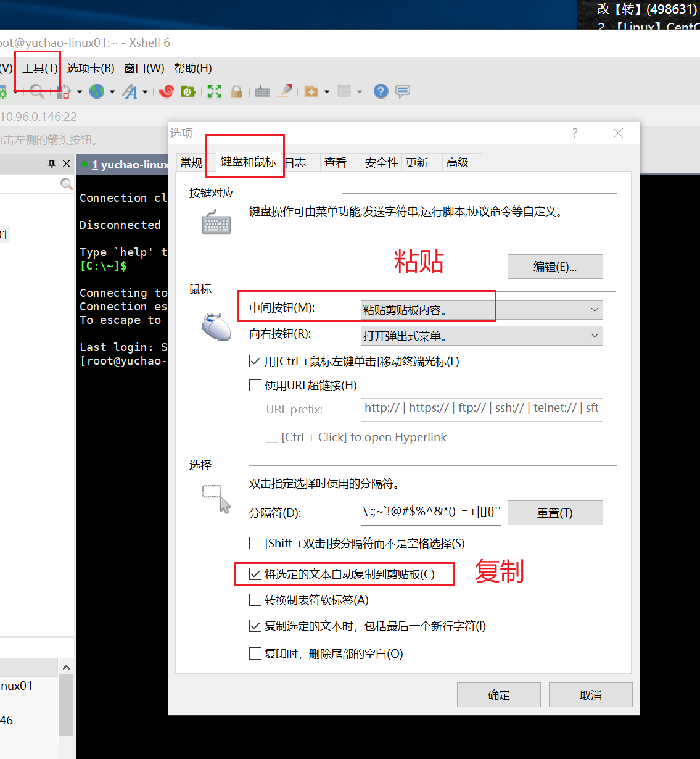The width and height of the screenshot is (700, 759).
Task: Open the 工具(T) menu
Action: [x=40, y=68]
